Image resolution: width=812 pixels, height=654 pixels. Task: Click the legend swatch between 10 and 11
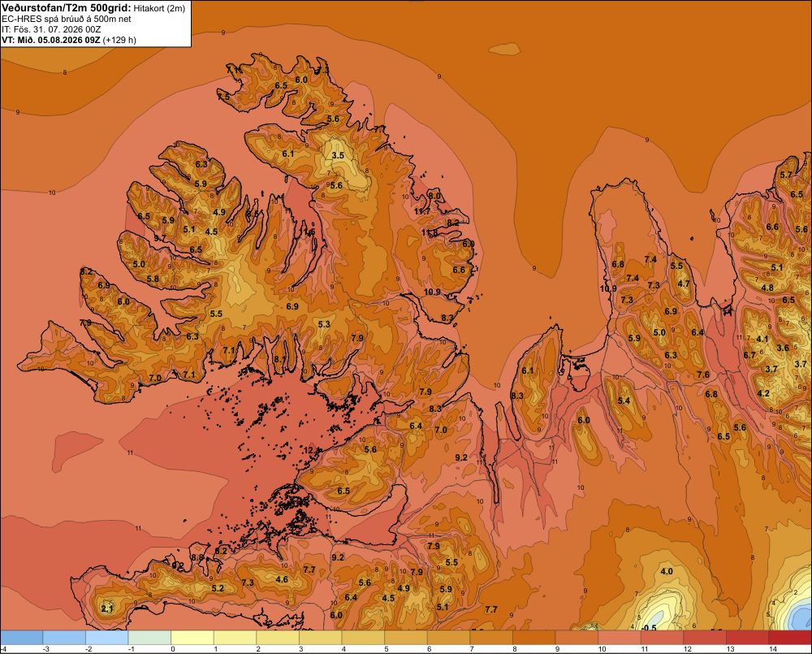pyautogui.click(x=620, y=638)
